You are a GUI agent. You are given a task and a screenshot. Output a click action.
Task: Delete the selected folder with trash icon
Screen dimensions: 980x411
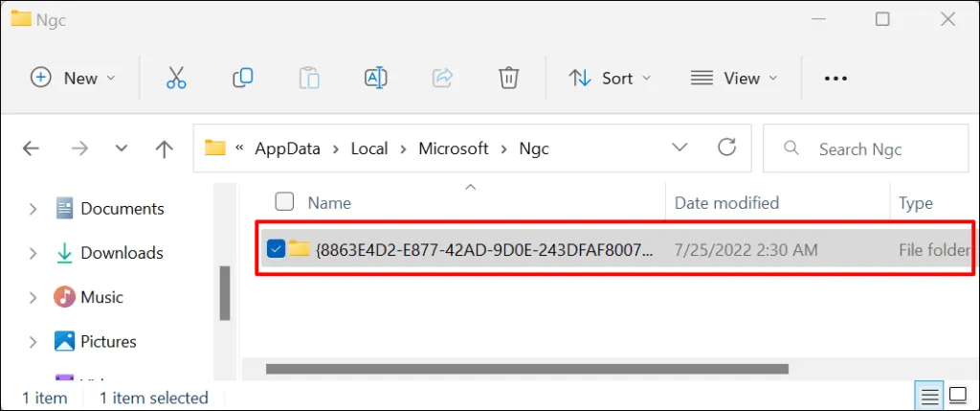pos(509,79)
